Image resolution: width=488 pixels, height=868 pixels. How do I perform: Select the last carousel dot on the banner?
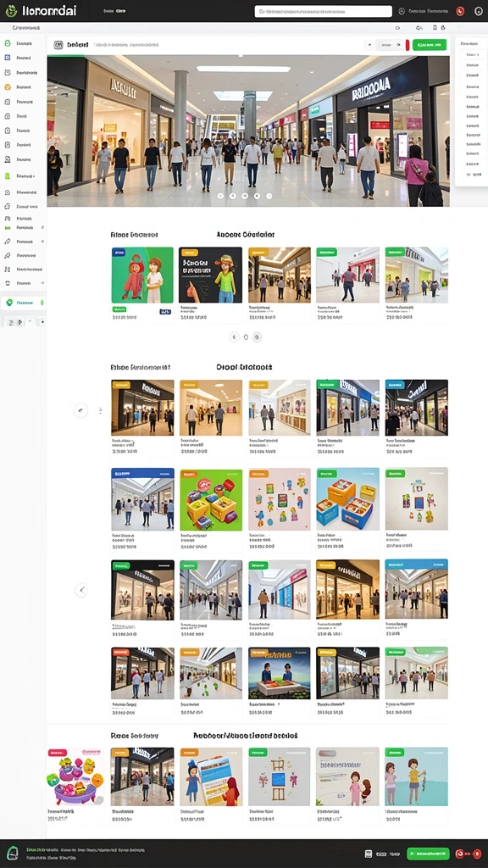pyautogui.click(x=269, y=196)
